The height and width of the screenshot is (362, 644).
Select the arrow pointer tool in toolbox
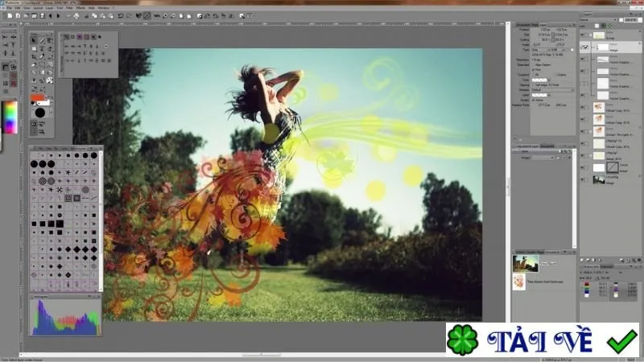(x=34, y=40)
